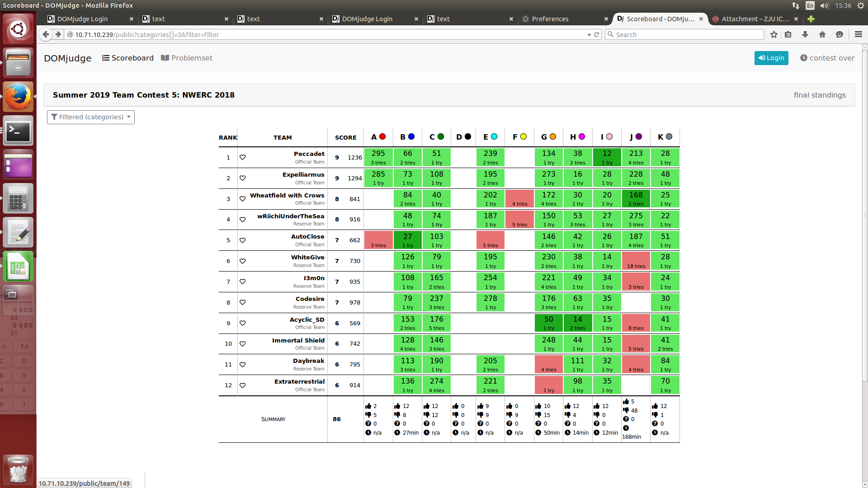Image resolution: width=868 pixels, height=488 pixels.
Task: Click the Firefox home icon
Action: tap(822, 34)
